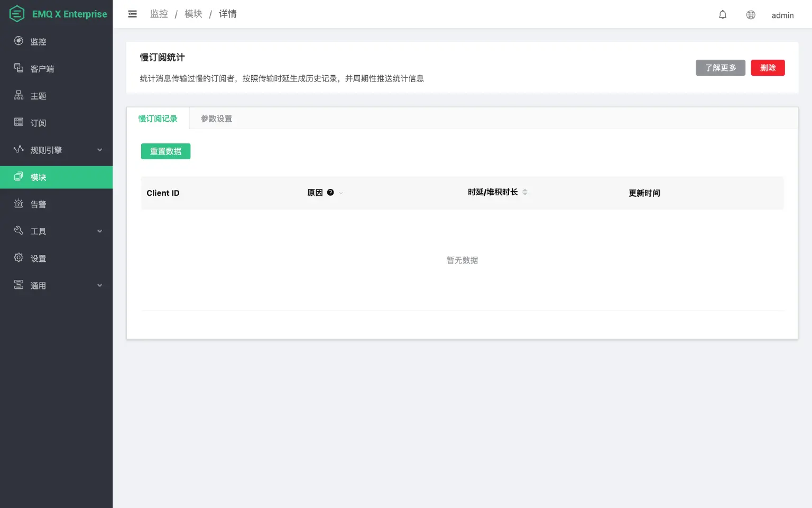Viewport: 812px width, 508px height.
Task: Expand the 工具 menu
Action: tap(39, 231)
